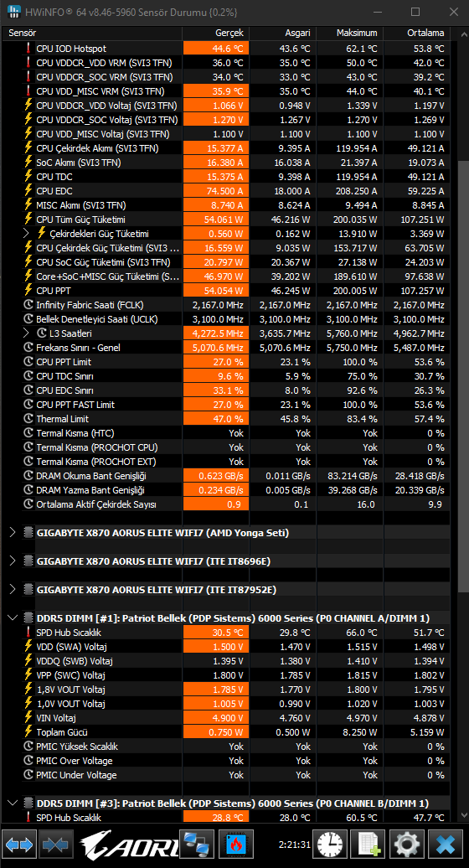Viewport: 469px width, 868px height.
Task: Click lightning icon beside SoC Akımı
Action: (x=28, y=163)
